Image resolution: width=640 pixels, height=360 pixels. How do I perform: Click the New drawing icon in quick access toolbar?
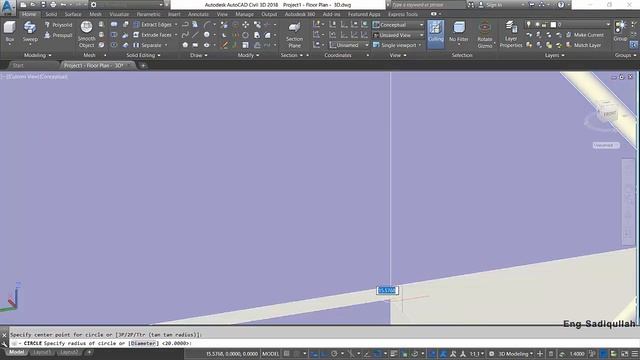click(23, 5)
